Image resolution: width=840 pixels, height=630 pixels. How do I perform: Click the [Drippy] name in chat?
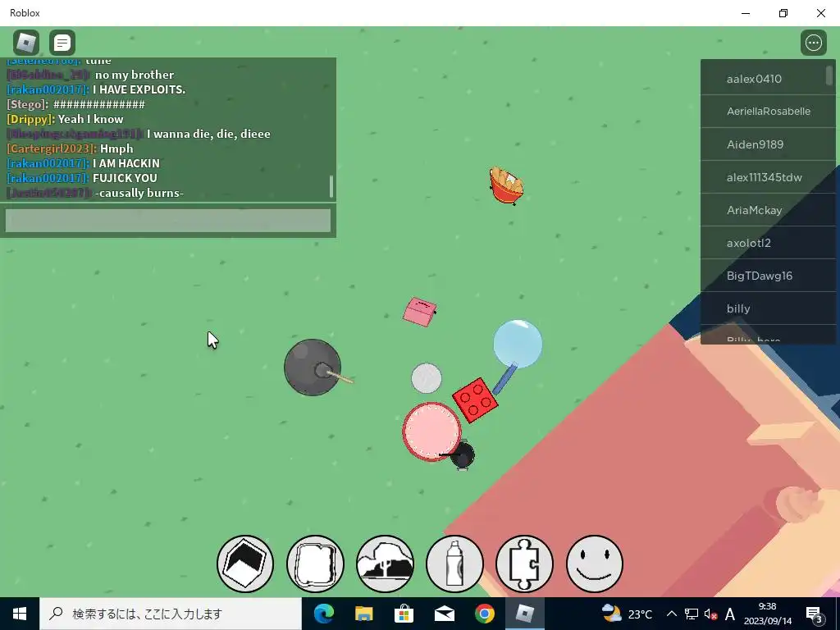(30, 119)
